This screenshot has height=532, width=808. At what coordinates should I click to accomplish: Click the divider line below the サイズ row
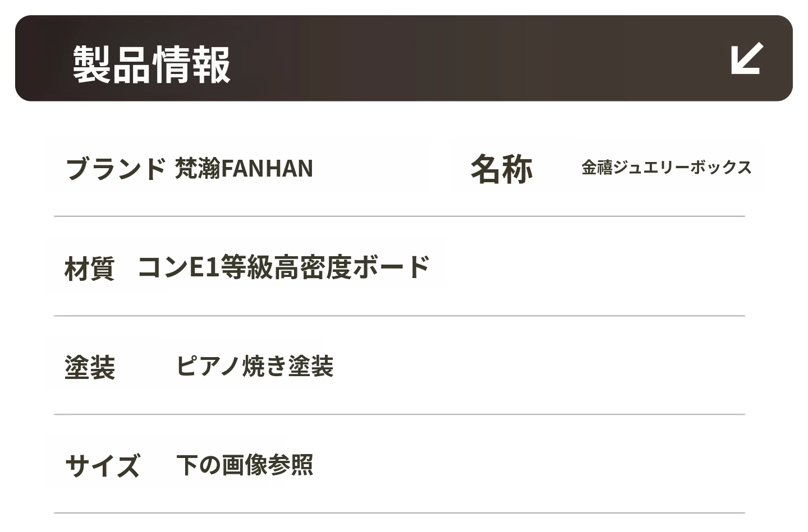pyautogui.click(x=399, y=513)
